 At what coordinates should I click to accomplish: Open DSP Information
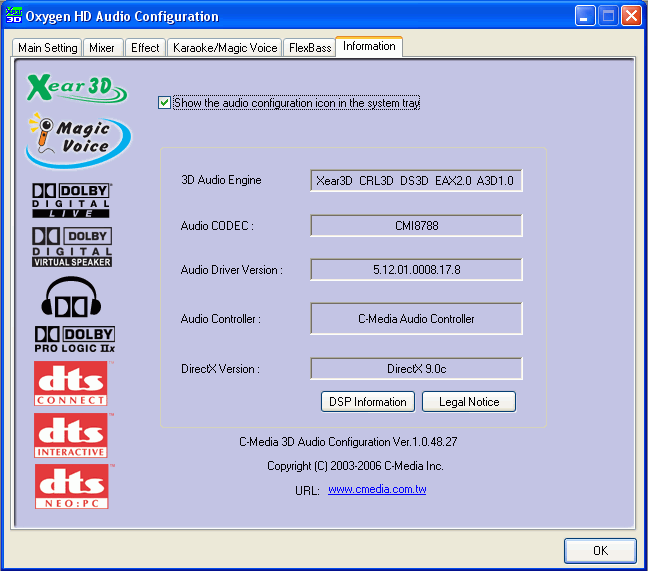click(x=368, y=402)
